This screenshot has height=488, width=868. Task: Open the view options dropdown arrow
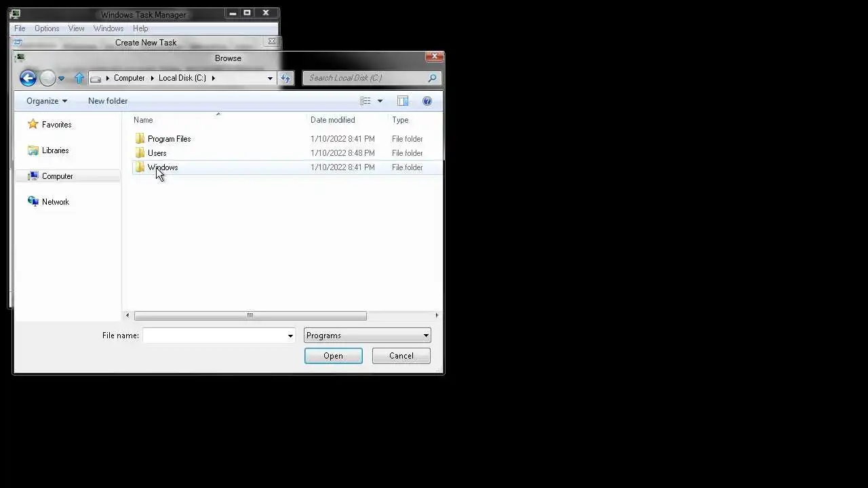click(380, 101)
